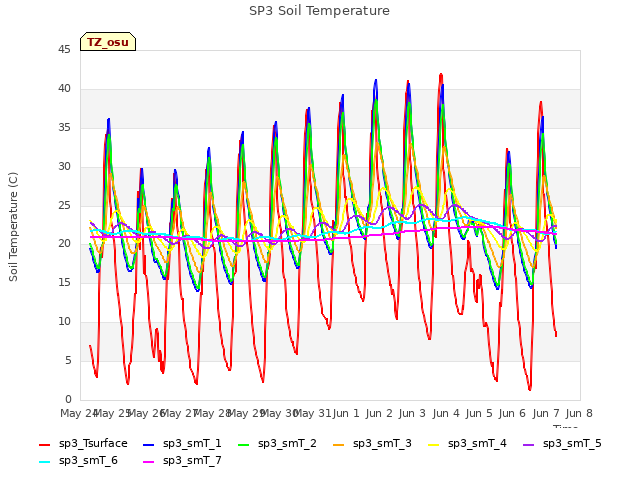Toggle the sp3_smT_3 legend entry

372,444
